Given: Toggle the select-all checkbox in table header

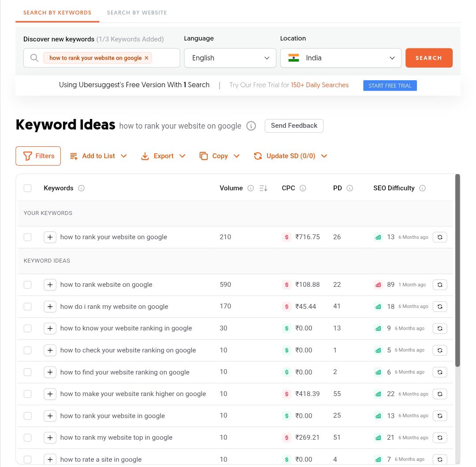Looking at the screenshot, I should (28, 188).
